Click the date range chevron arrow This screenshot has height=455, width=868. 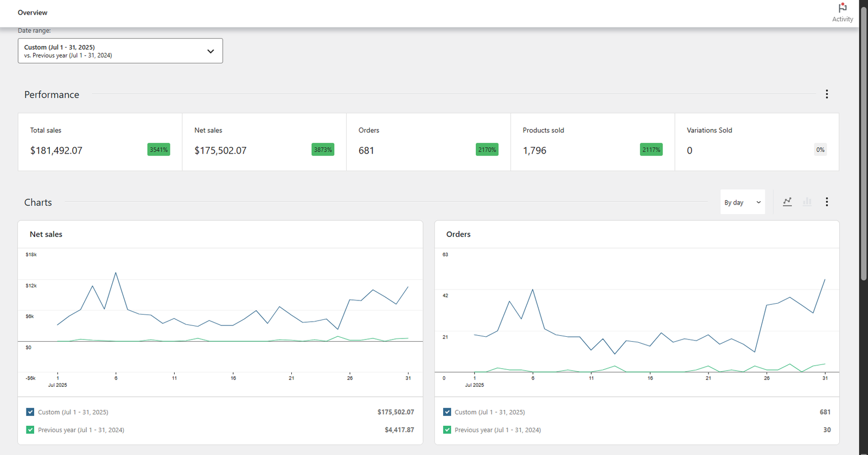pos(210,52)
